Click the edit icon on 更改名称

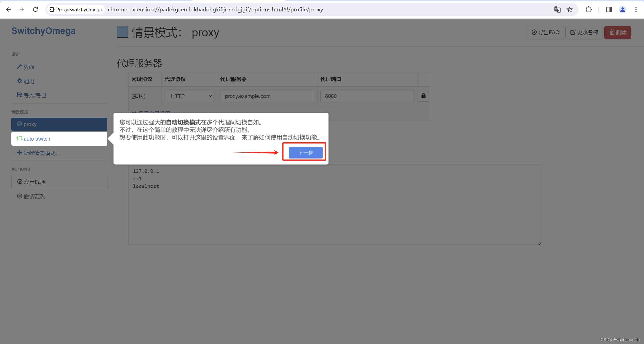pos(573,32)
